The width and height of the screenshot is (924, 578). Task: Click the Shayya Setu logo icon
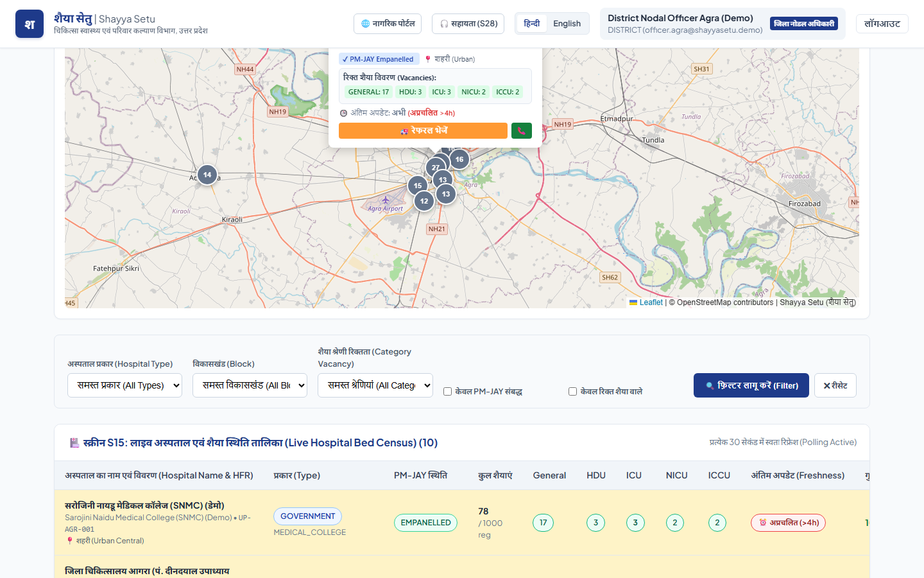pos(30,24)
